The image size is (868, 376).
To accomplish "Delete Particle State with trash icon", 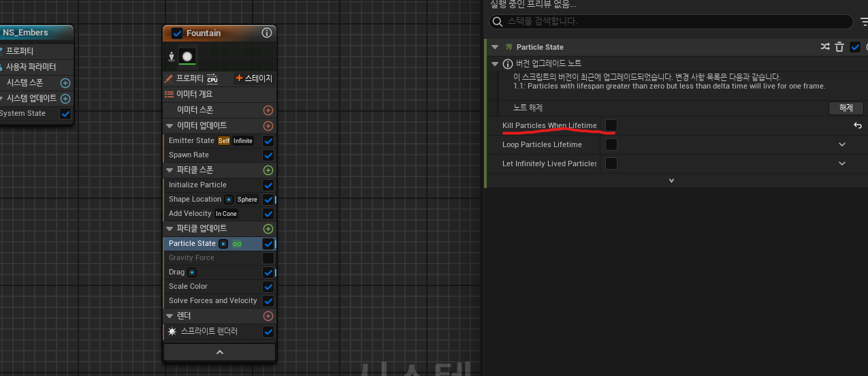I will click(840, 47).
